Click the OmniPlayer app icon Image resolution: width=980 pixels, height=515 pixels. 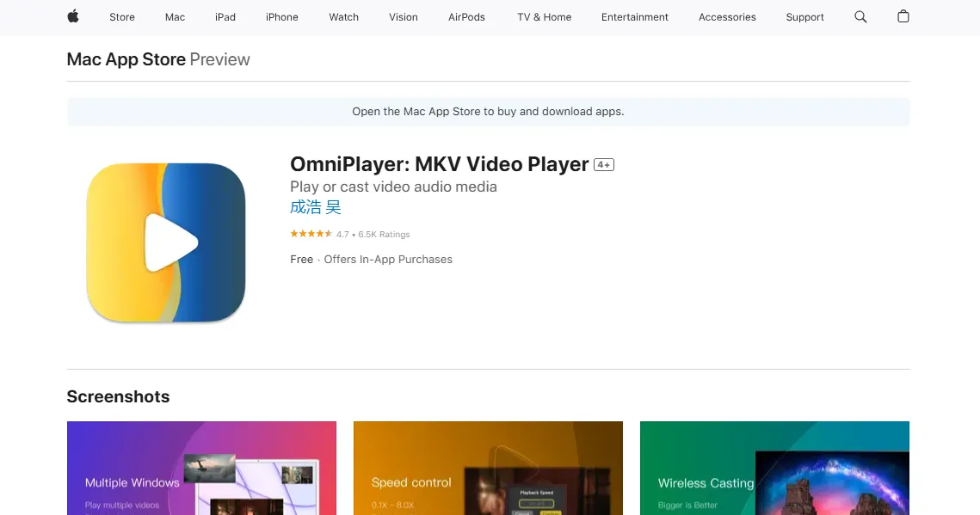[165, 242]
